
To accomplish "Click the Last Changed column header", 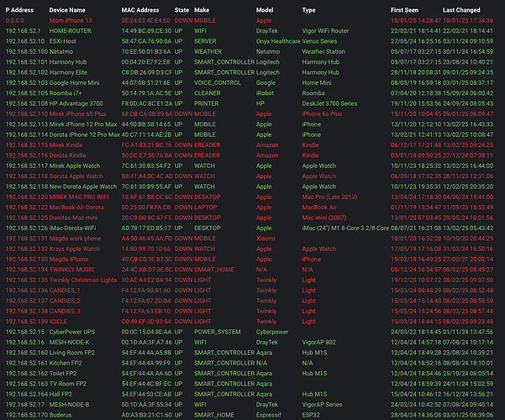I will click(461, 10).
